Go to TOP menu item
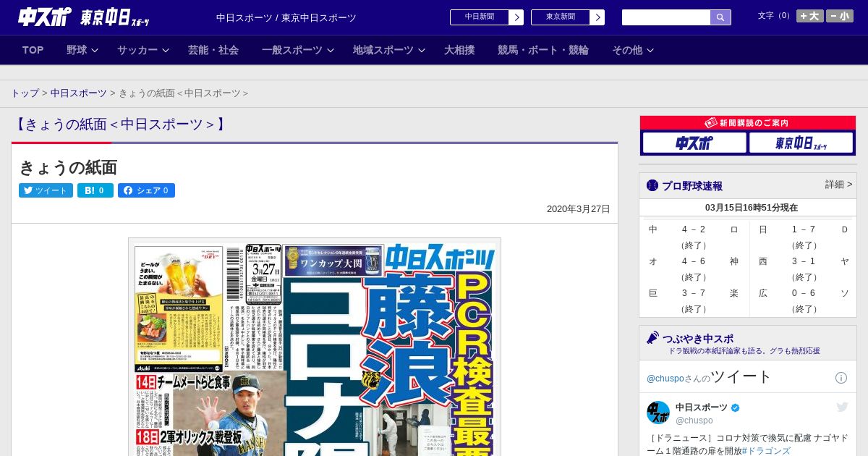868x456 pixels. click(x=33, y=50)
